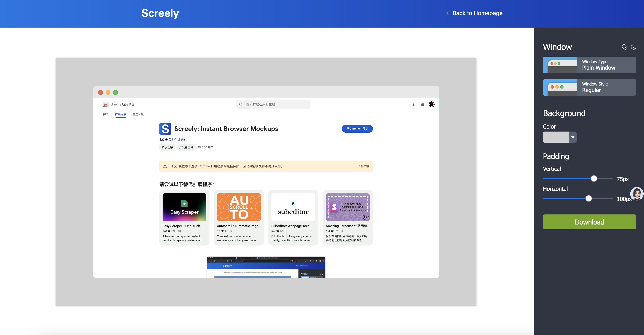This screenshot has width=644, height=335.
Task: Click the green Download button
Action: coord(589,222)
